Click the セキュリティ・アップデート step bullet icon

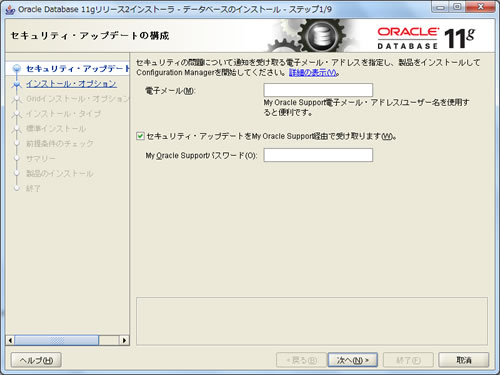click(17, 69)
